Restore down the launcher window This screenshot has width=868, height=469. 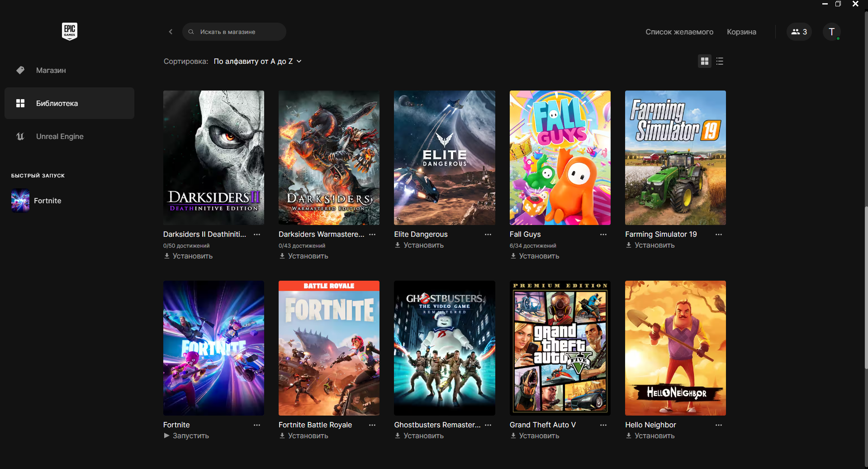(x=838, y=4)
